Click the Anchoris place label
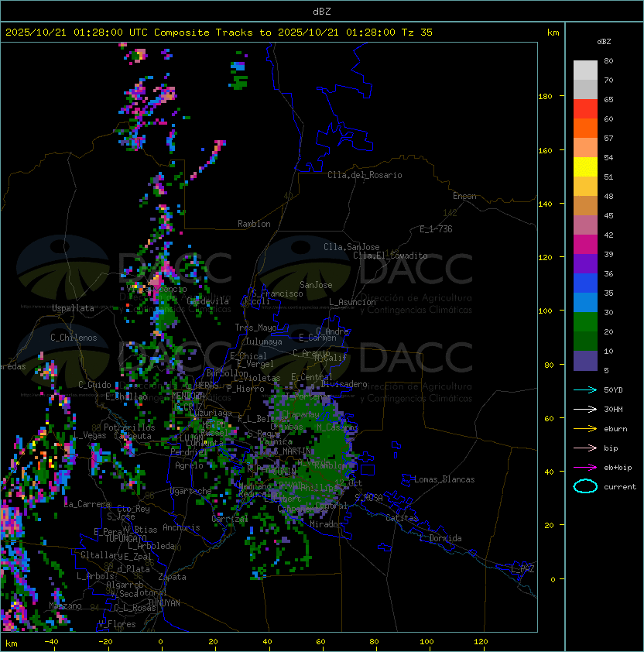Viewport: 644px width, 652px height. pos(181,527)
